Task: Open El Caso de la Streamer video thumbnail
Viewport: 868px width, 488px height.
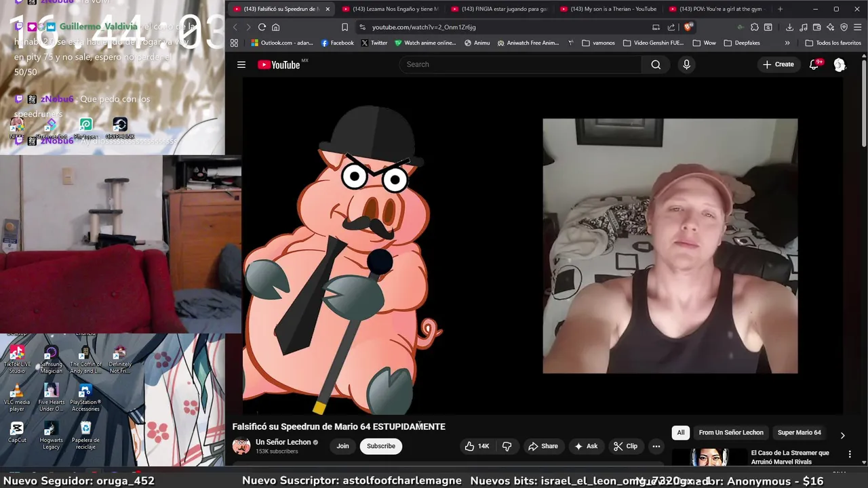Action: [709, 457]
